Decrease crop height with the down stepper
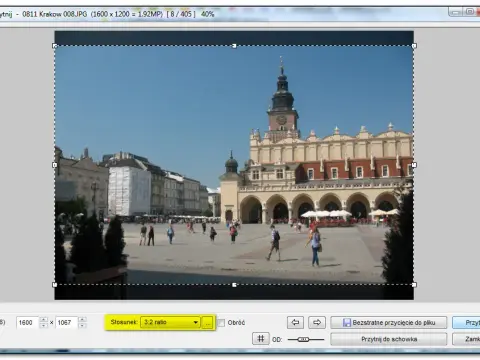This screenshot has width=480, height=360. (82, 326)
